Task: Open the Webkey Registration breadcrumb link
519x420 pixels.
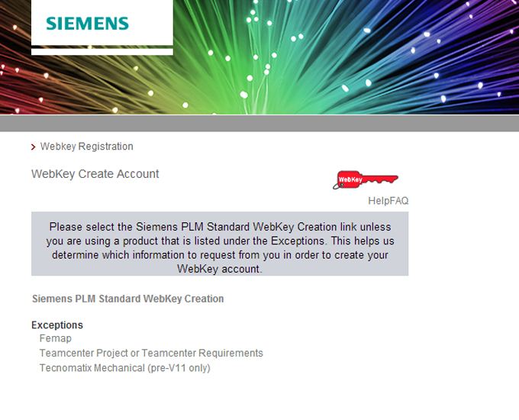Action: [x=86, y=147]
